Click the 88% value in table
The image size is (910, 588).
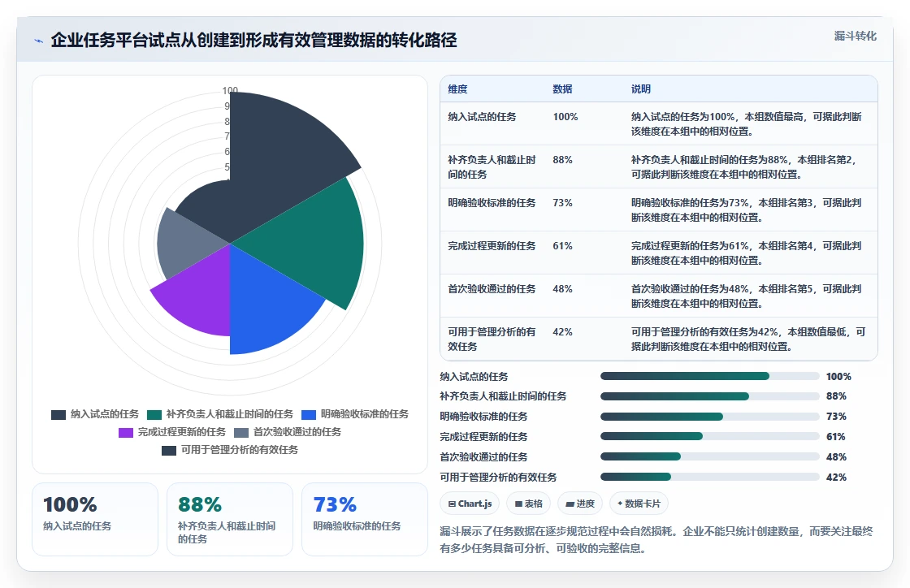click(x=562, y=159)
